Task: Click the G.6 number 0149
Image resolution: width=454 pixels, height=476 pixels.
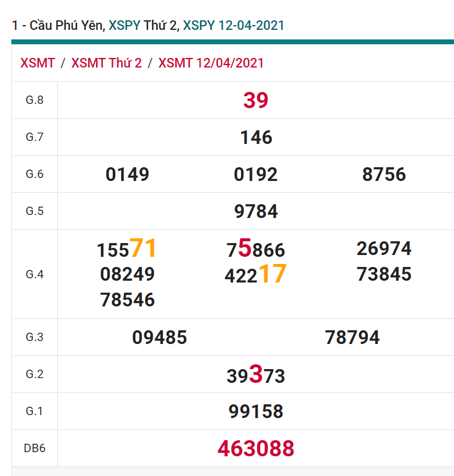Action: [x=127, y=174]
